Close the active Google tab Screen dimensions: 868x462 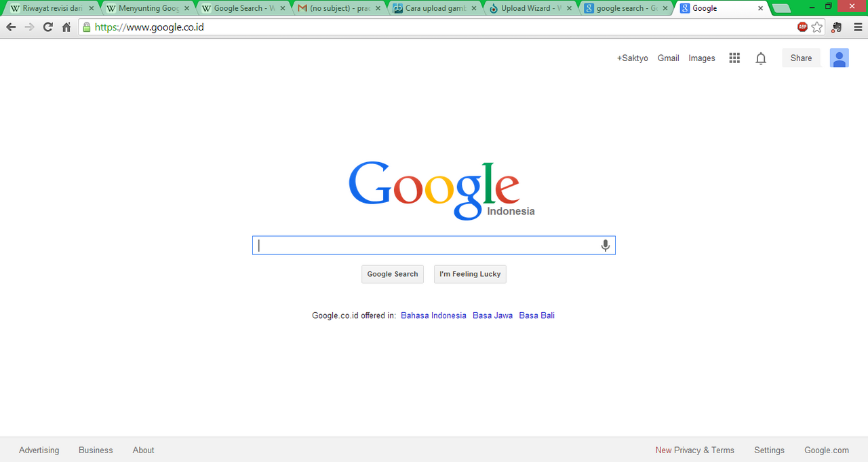[760, 9]
